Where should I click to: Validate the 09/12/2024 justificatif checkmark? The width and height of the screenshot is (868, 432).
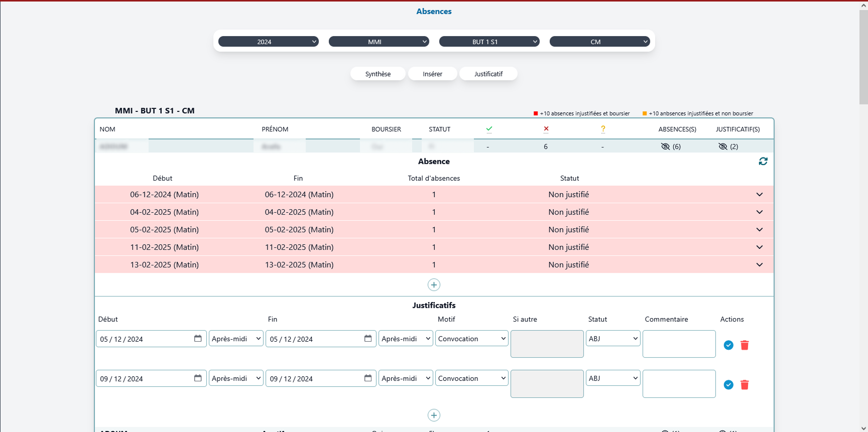pyautogui.click(x=728, y=385)
